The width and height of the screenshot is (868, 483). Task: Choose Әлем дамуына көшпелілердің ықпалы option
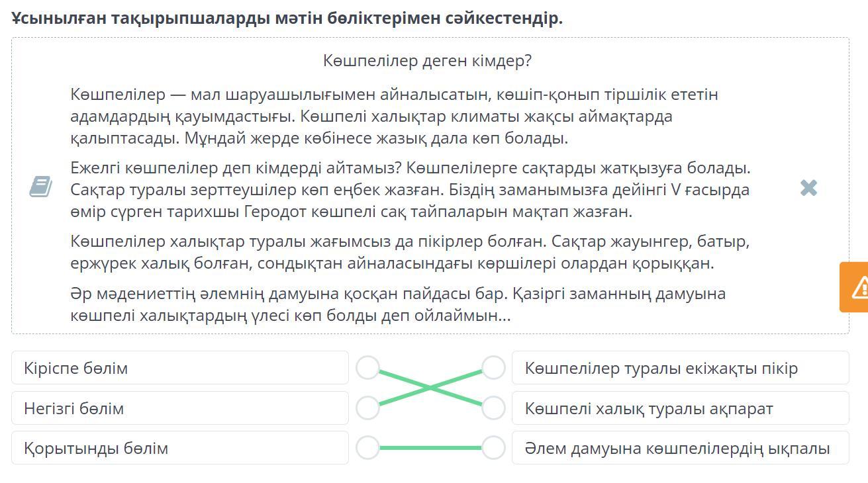pos(680,448)
